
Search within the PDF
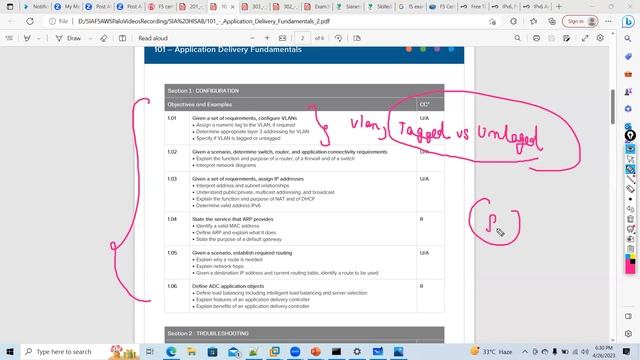point(518,38)
